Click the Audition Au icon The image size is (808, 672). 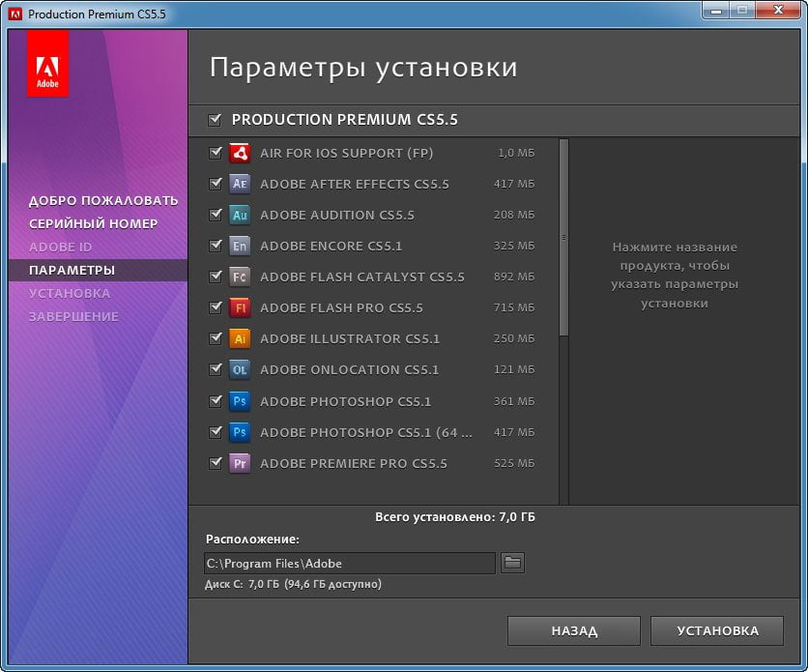coord(240,215)
